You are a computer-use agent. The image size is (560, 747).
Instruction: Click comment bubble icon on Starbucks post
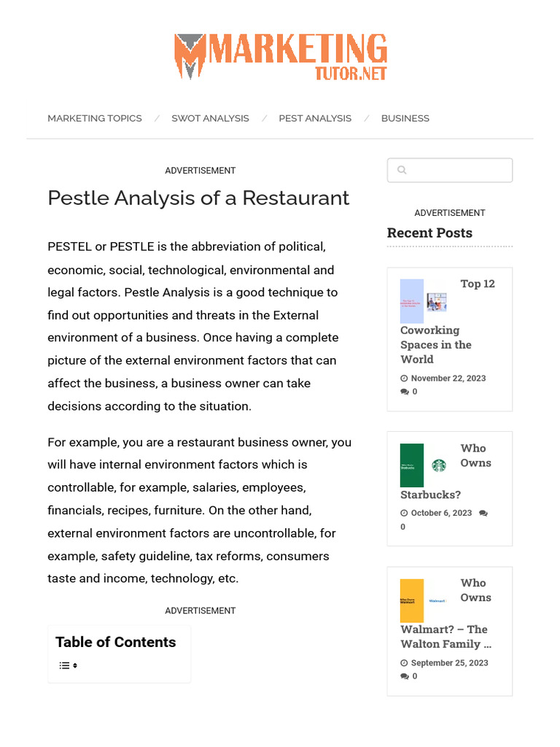point(483,513)
